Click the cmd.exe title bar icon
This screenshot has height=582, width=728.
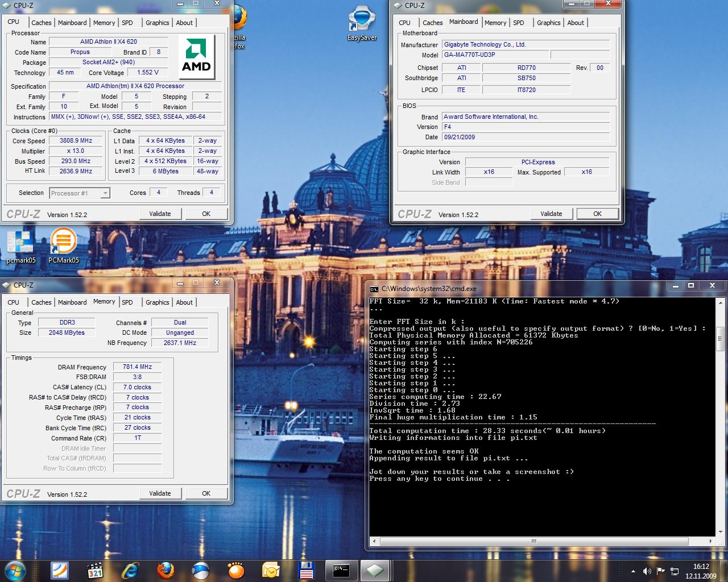374,289
